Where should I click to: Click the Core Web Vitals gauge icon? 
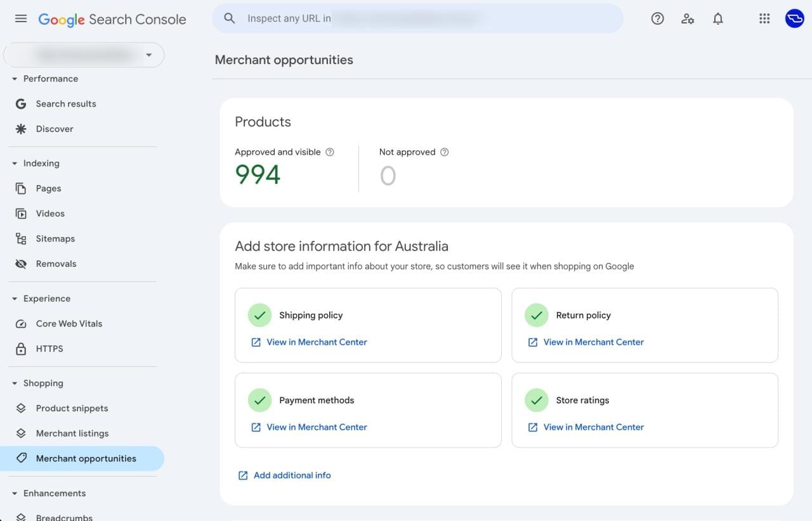[x=21, y=324]
